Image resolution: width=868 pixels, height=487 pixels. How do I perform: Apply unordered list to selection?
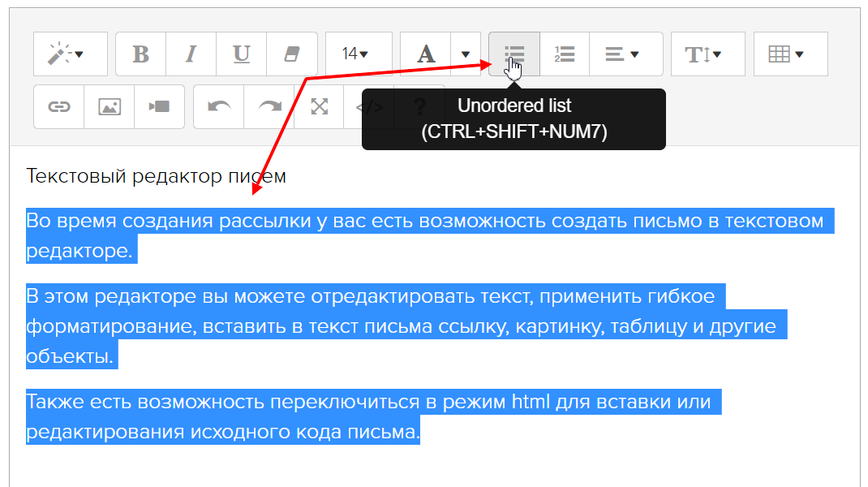[514, 54]
